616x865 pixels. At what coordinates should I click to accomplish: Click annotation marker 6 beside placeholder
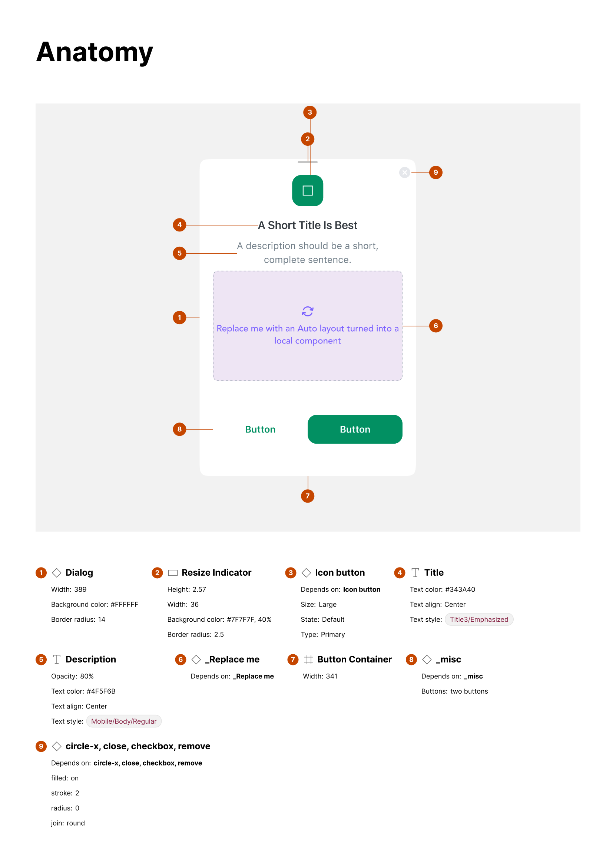(x=435, y=326)
